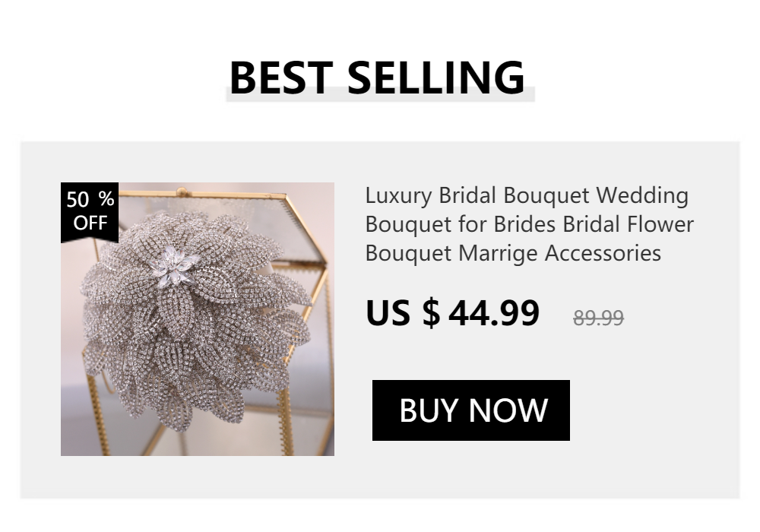This screenshot has width=760, height=532.
Task: Click the crystal flower center on the bouquet
Action: (x=175, y=265)
